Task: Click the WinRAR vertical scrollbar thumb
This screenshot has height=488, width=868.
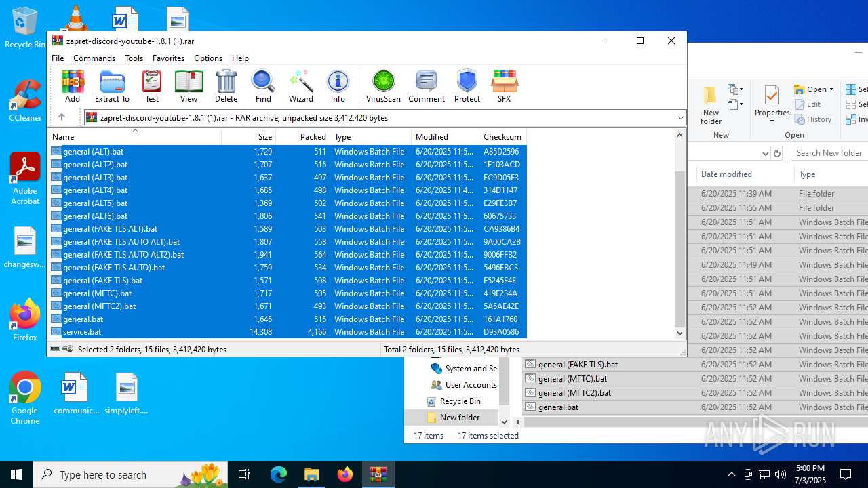Action: coord(680,249)
